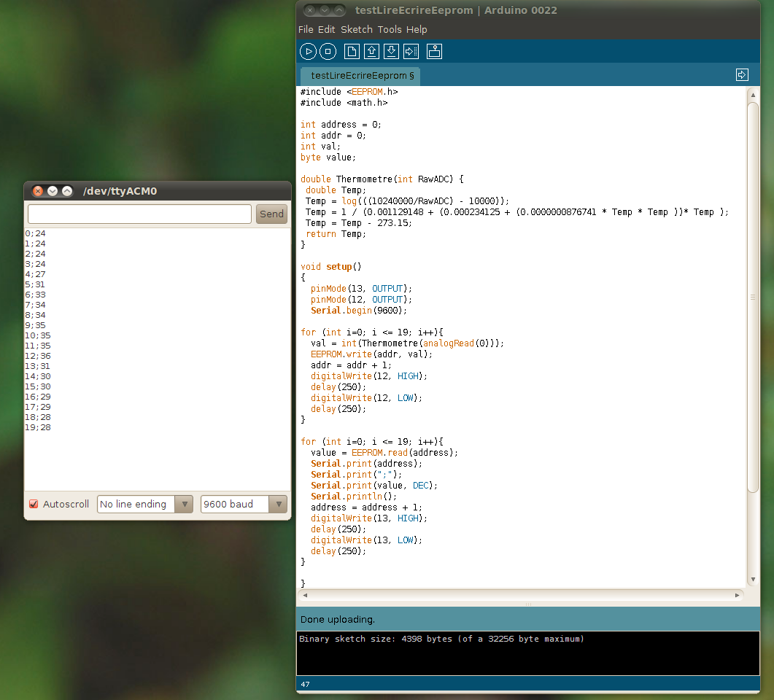Click serial output row '19;28'

[37, 427]
